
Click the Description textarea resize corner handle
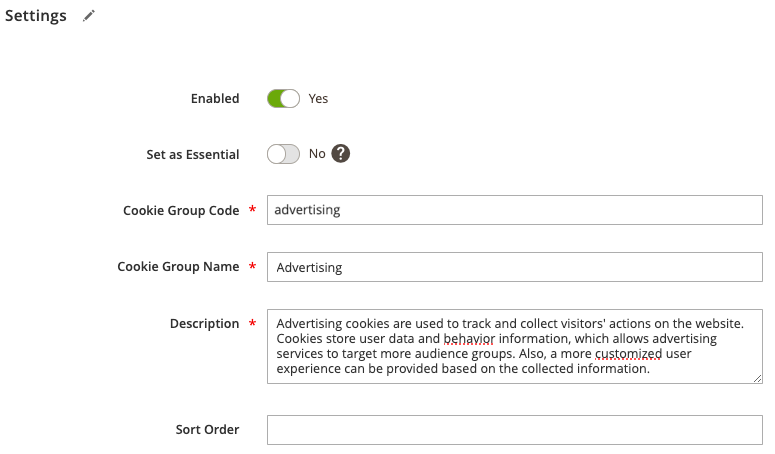click(x=757, y=378)
